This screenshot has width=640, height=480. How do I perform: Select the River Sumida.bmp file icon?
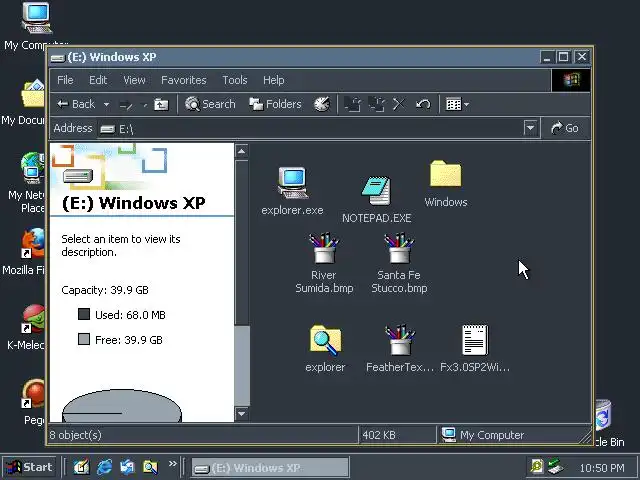(324, 263)
